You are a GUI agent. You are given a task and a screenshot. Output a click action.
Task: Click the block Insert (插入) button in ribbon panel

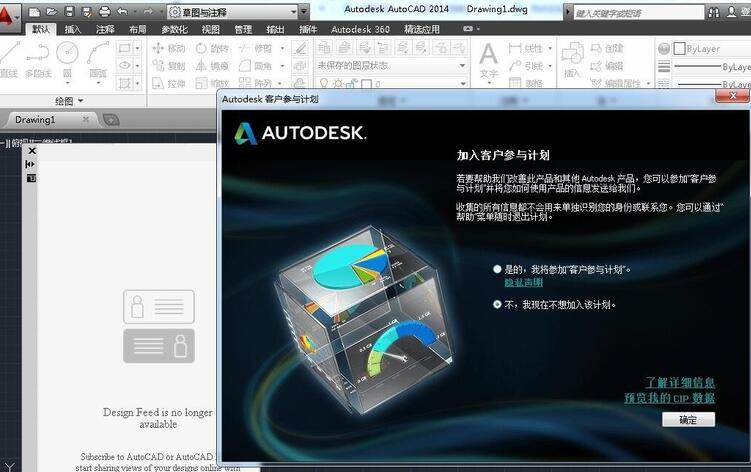point(572,60)
